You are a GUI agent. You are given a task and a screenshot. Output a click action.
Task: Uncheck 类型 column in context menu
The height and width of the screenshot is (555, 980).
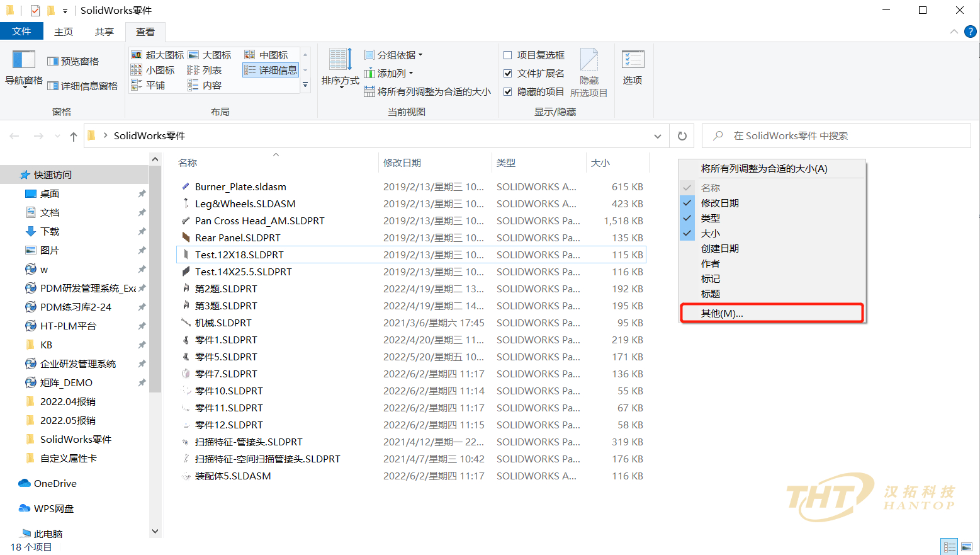point(772,218)
